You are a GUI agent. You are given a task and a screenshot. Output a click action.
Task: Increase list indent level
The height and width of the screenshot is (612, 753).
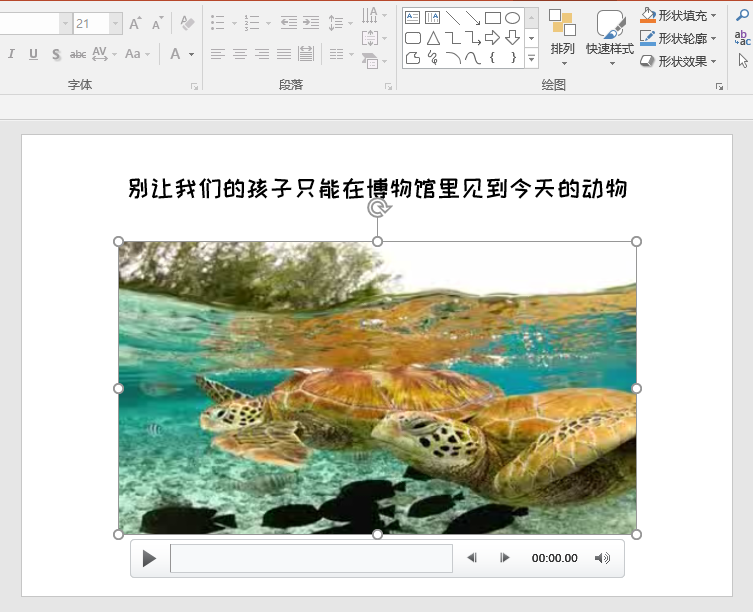311,23
